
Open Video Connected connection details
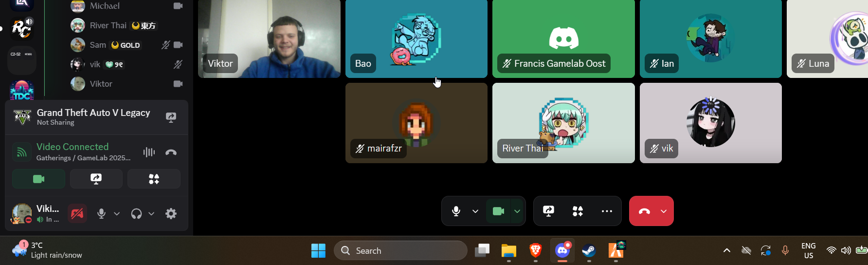pos(72,147)
